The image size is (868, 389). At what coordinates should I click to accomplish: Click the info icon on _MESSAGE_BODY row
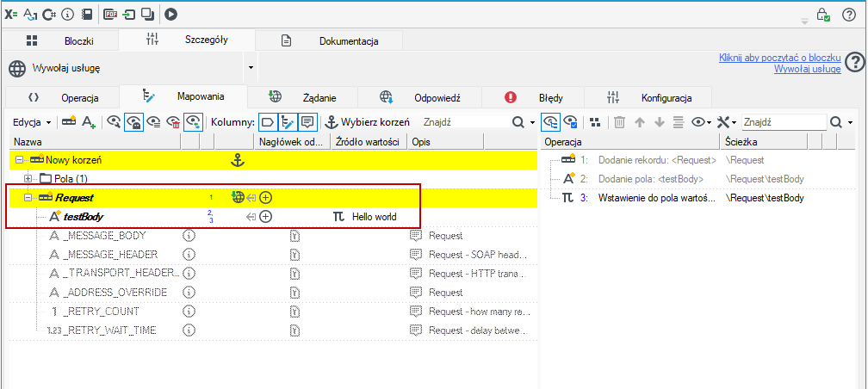point(189,236)
